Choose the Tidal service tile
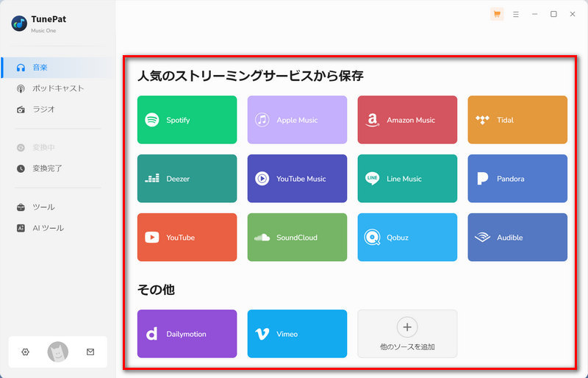This screenshot has height=378, width=588. pos(517,120)
